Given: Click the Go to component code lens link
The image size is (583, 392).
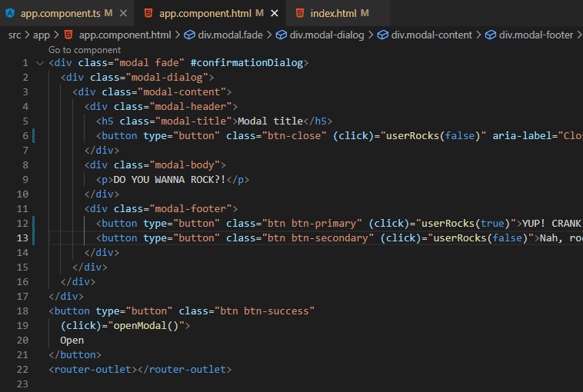Looking at the screenshot, I should 85,49.
